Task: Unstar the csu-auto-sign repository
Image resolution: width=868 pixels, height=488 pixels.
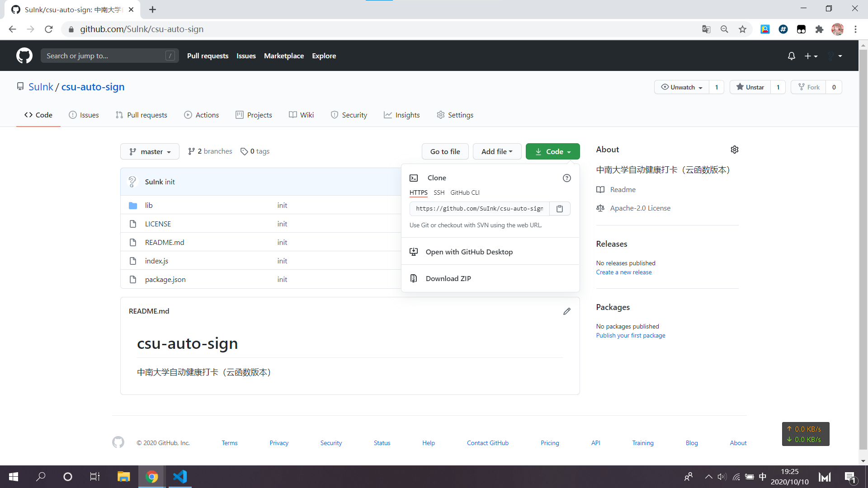Action: (x=750, y=87)
